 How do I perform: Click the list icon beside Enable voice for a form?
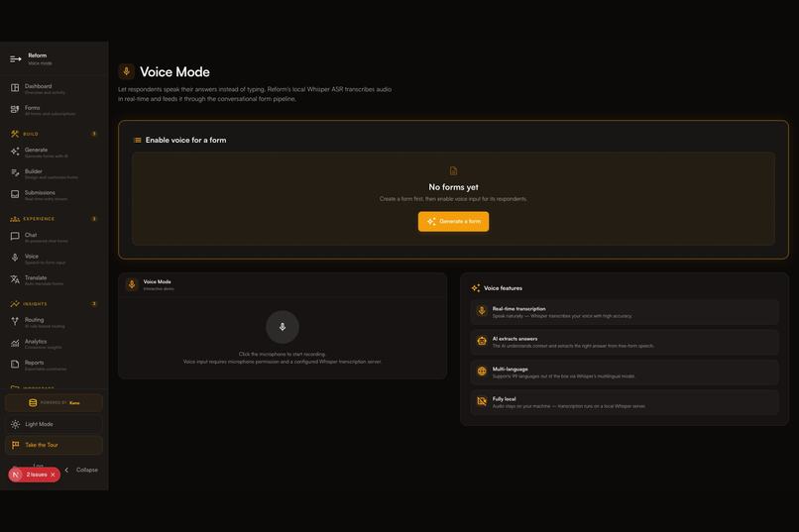pyautogui.click(x=137, y=140)
